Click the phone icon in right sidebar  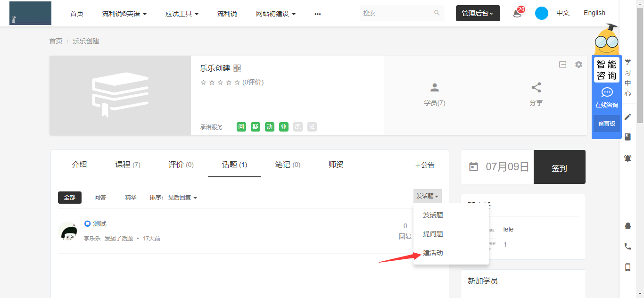(x=627, y=246)
